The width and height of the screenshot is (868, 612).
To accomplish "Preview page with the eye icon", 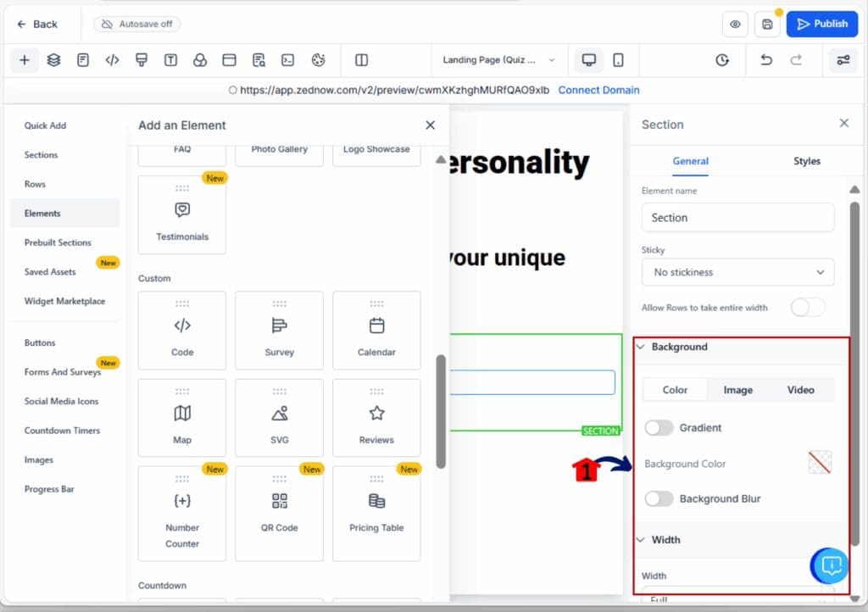I will 735,25.
